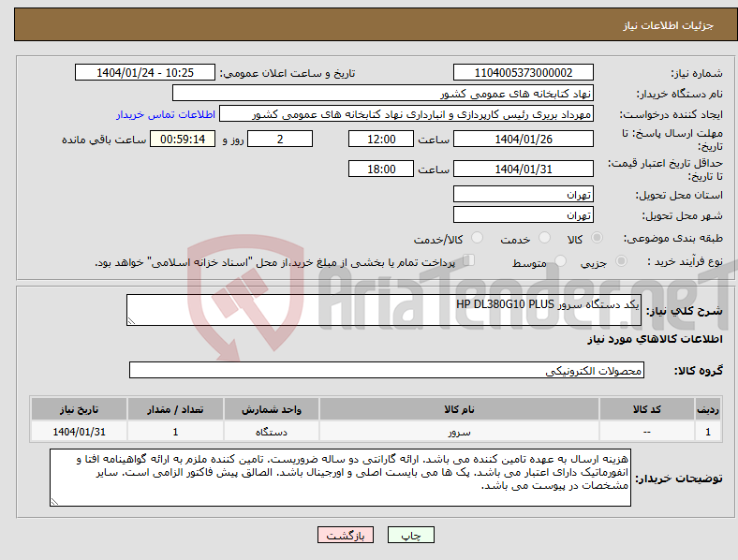Click the گروه کالا label

699,370
